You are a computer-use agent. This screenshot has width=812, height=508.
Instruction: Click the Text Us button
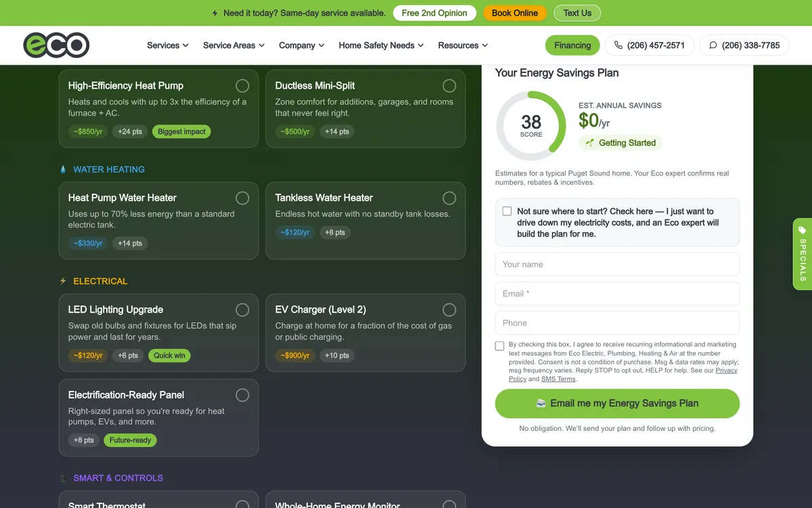[577, 13]
